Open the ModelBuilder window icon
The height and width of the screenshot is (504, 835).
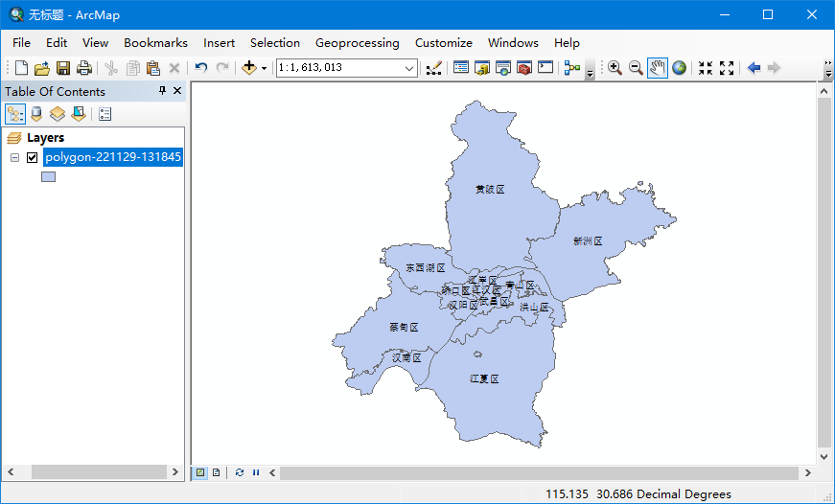pos(572,68)
